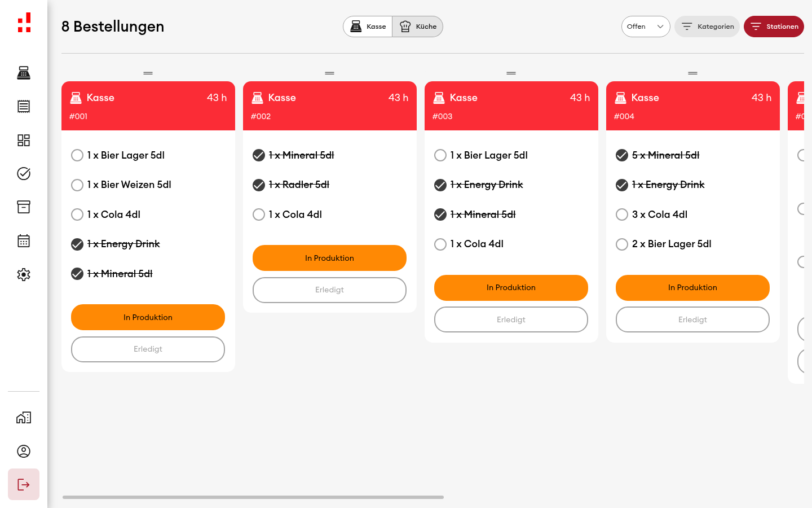Image resolution: width=812 pixels, height=508 pixels.
Task: Click the red app logo
Action: [24, 23]
